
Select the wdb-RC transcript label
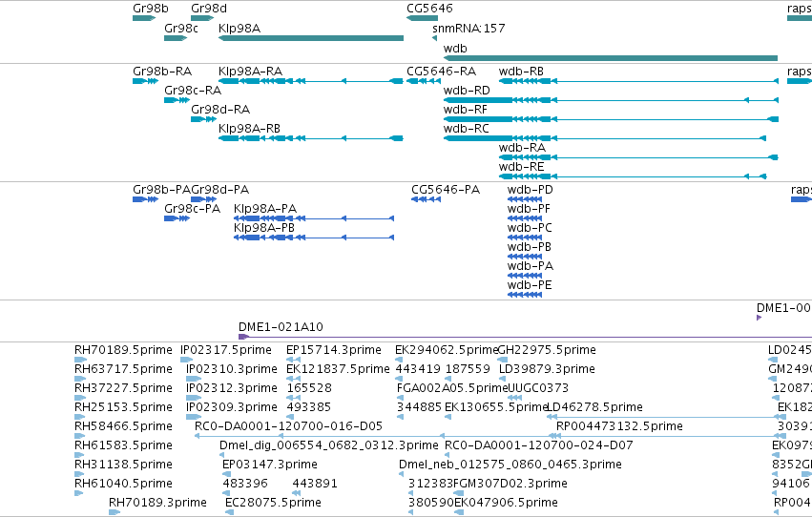[466, 129]
